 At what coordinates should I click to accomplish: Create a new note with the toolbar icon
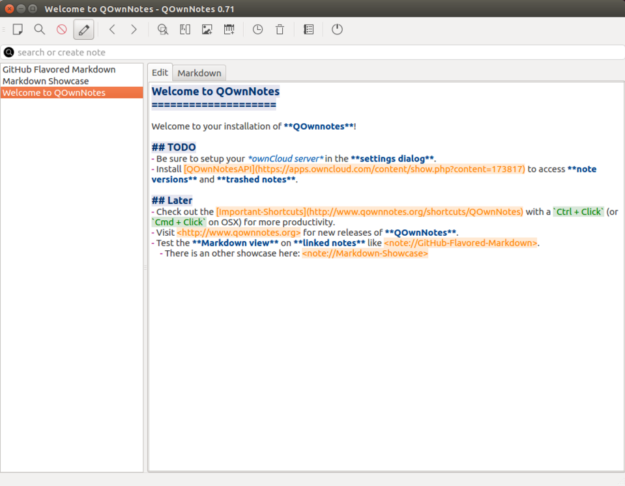point(18,29)
